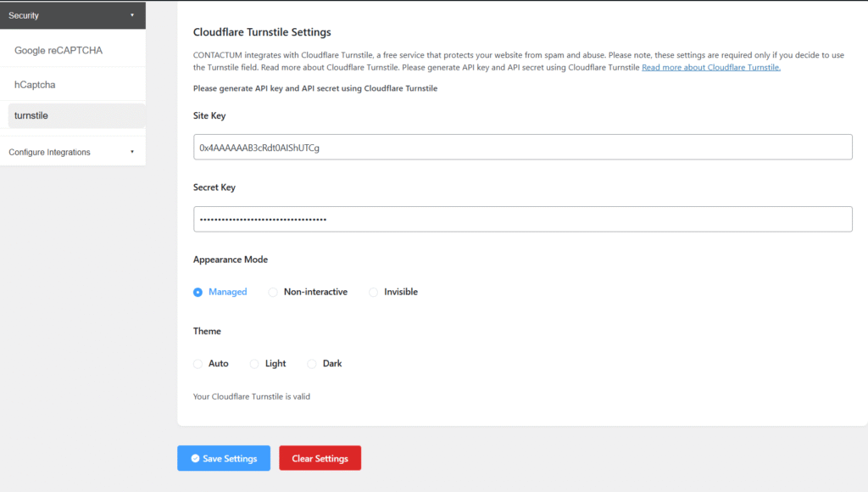Image resolution: width=868 pixels, height=492 pixels.
Task: Click the small arrow beside Configure Integrations
Action: coord(132,152)
